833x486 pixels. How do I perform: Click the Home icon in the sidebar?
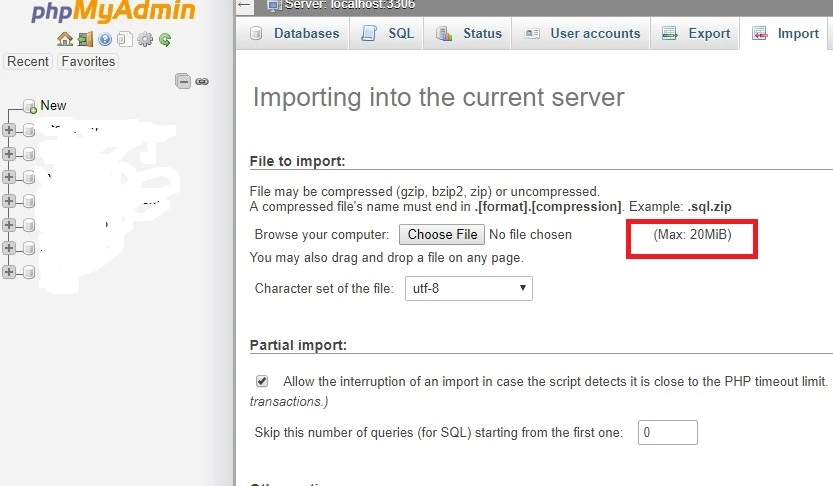[65, 39]
